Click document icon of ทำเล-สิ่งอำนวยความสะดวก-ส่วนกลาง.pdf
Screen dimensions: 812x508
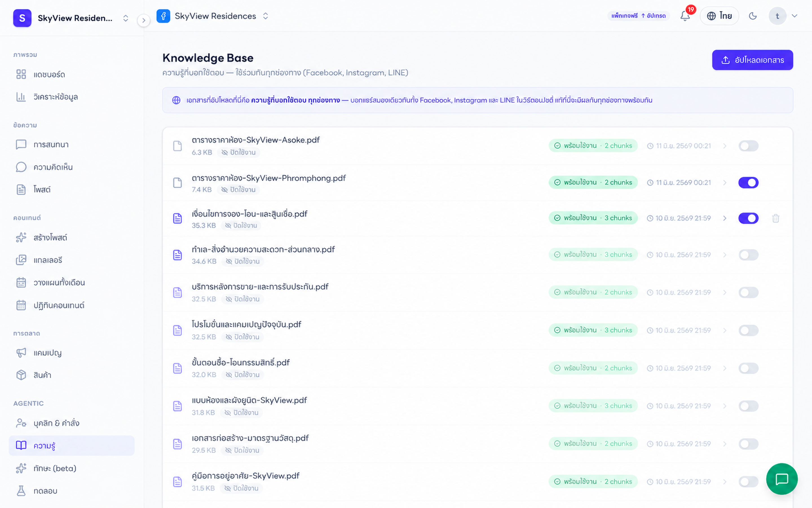pyautogui.click(x=177, y=255)
